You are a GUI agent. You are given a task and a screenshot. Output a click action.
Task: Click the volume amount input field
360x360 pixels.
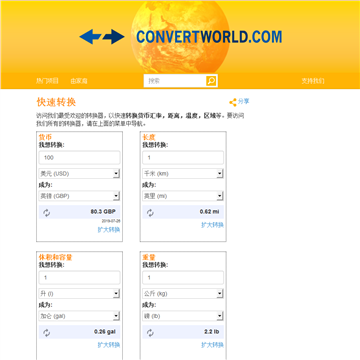pos(79,278)
